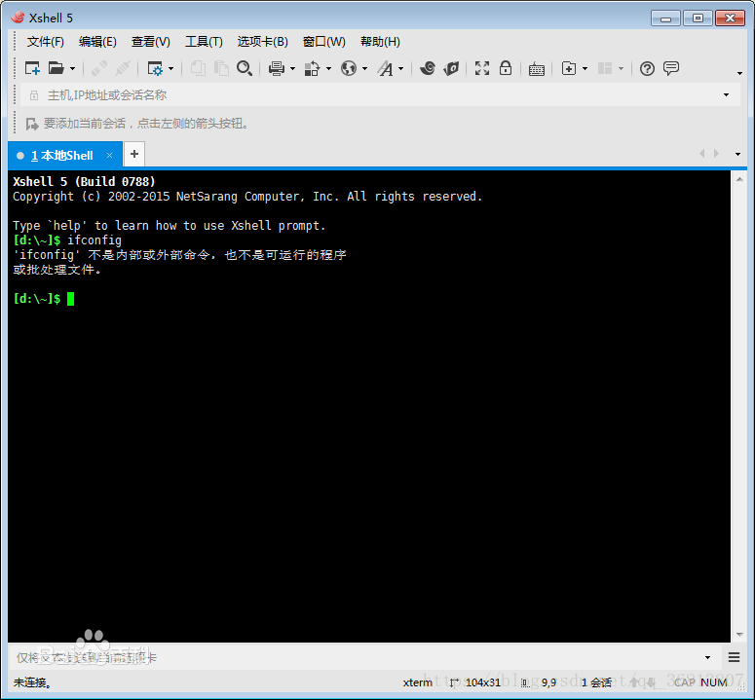Click the feedback speech bubble icon
The width and height of the screenshot is (755, 700).
point(671,68)
